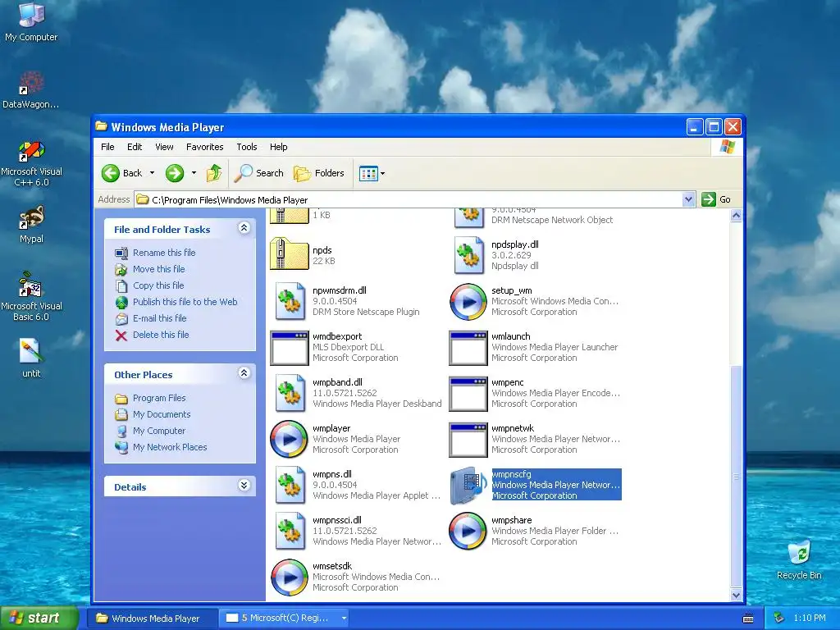Open the Back button history dropdown arrow
The image size is (840, 630).
tap(152, 173)
